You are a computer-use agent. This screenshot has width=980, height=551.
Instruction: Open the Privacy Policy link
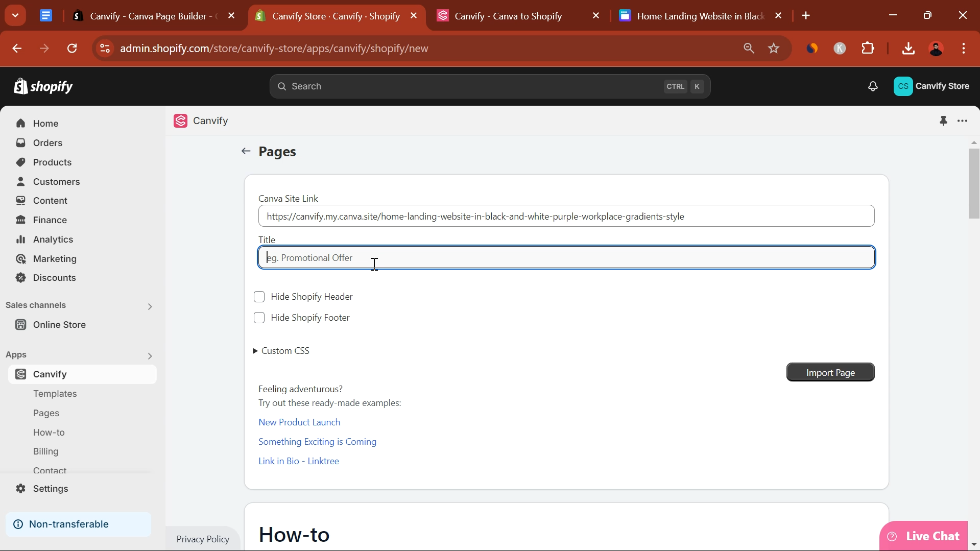(203, 539)
